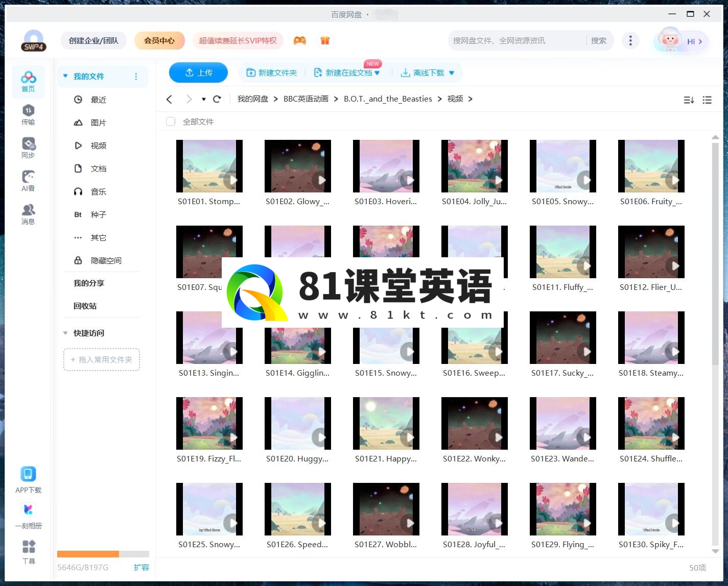Click the 新建文件夹 button
This screenshot has width=728, height=586.
point(271,73)
